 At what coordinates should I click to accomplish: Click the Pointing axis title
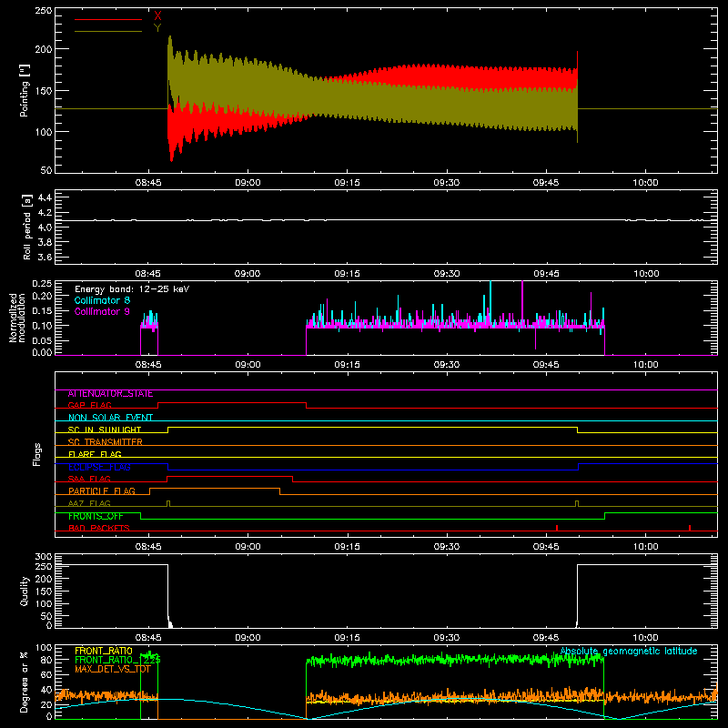click(x=25, y=90)
